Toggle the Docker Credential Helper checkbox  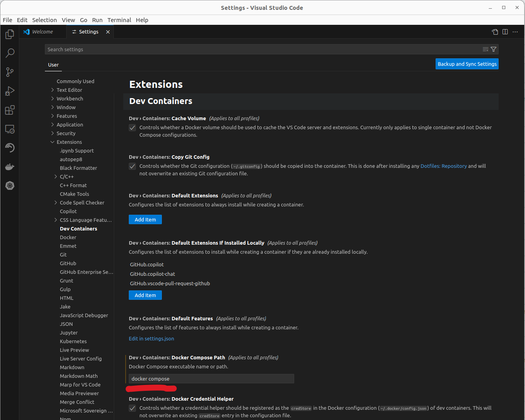click(132, 408)
